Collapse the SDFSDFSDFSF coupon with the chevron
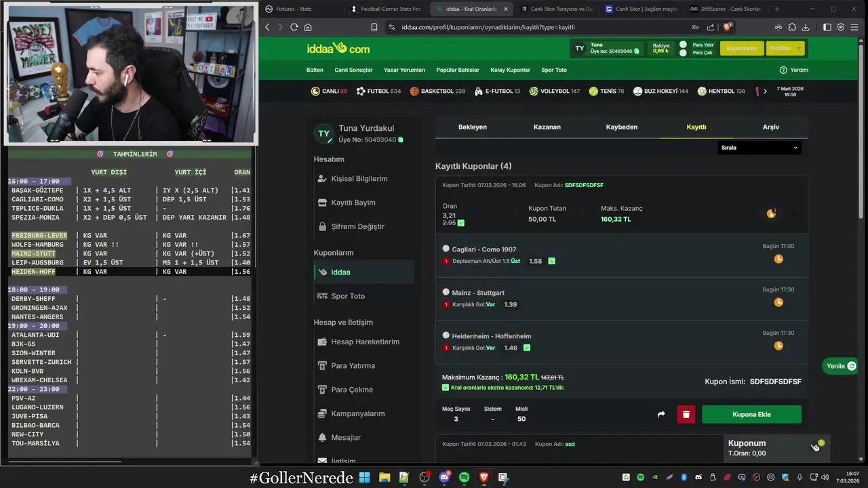The width and height of the screenshot is (868, 488). coord(793,213)
